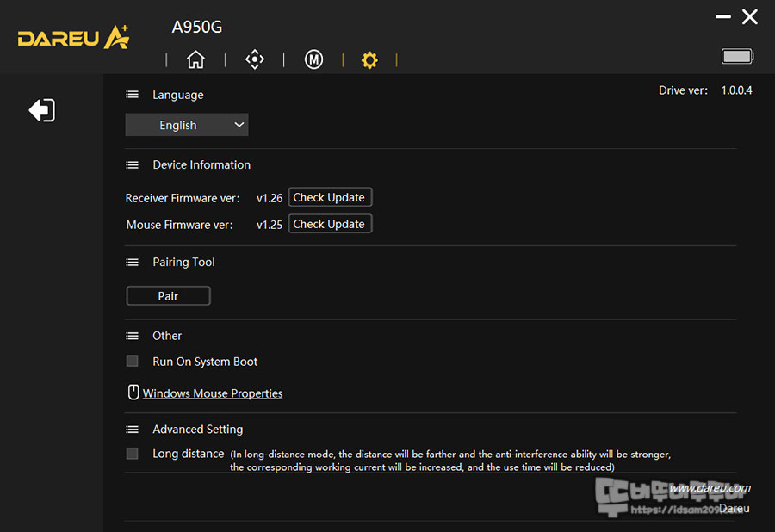Click the DAREU A+ logo

(74, 37)
